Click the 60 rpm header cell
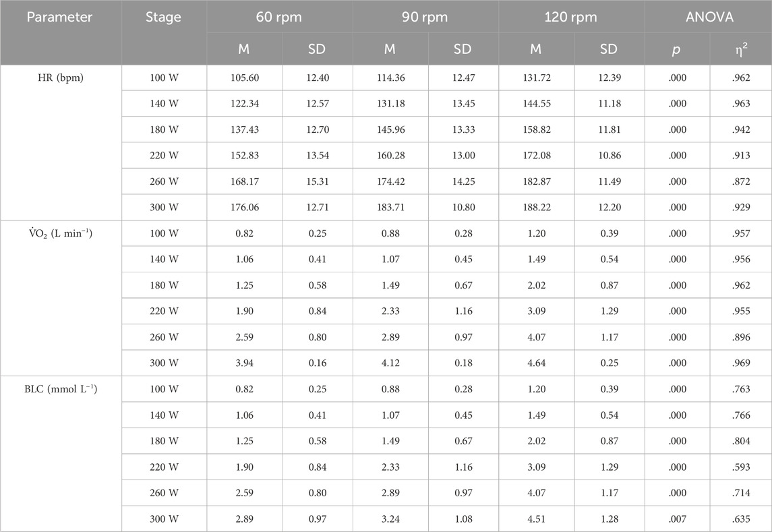The width and height of the screenshot is (772, 532). pyautogui.click(x=279, y=17)
